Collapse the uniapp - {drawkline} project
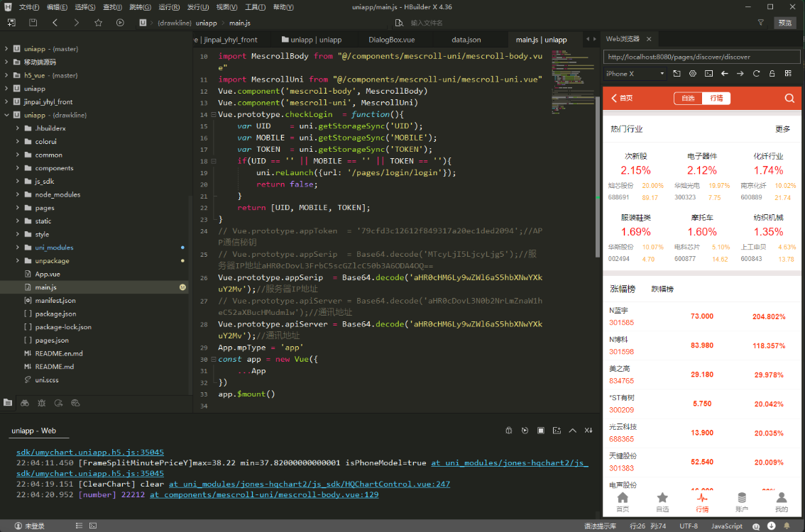Image resolution: width=805 pixels, height=532 pixels. click(6, 115)
